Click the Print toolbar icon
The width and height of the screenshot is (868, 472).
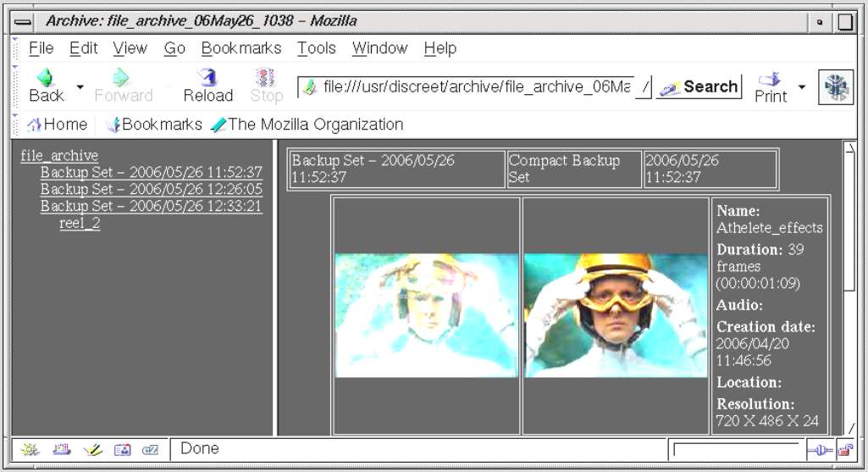770,86
